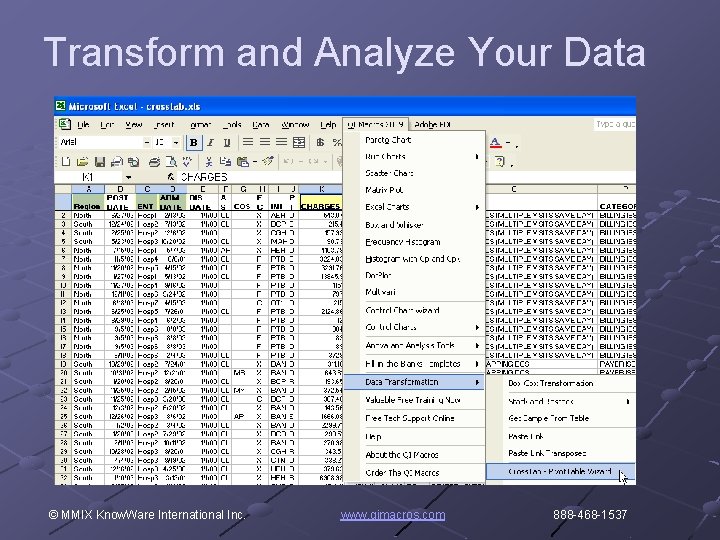Click the Excel workbook icon beside File menu
720x540 pixels.
[64, 124]
